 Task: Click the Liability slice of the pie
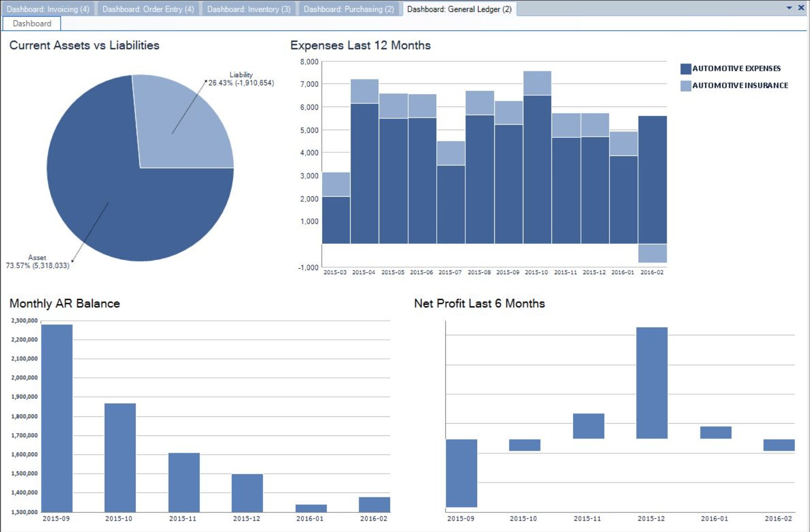(181, 122)
